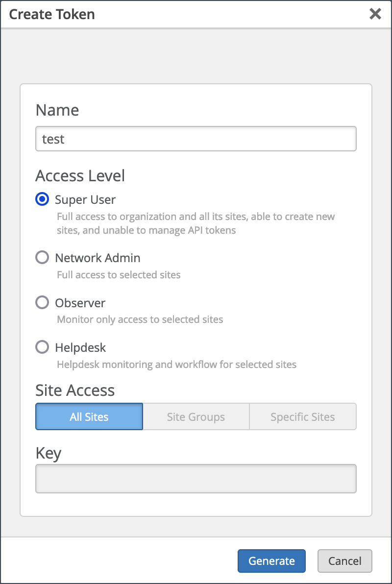Click the Network Admin description text

click(119, 275)
